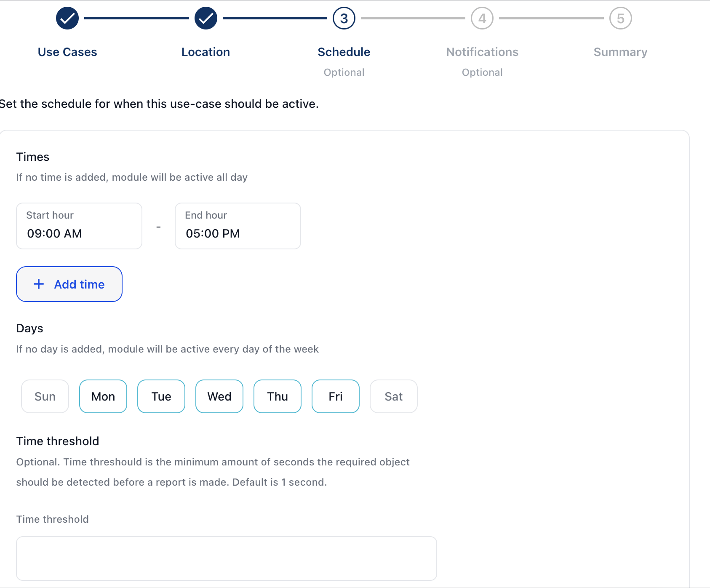
Task: Toggle the Sun day selector
Action: pyautogui.click(x=45, y=396)
